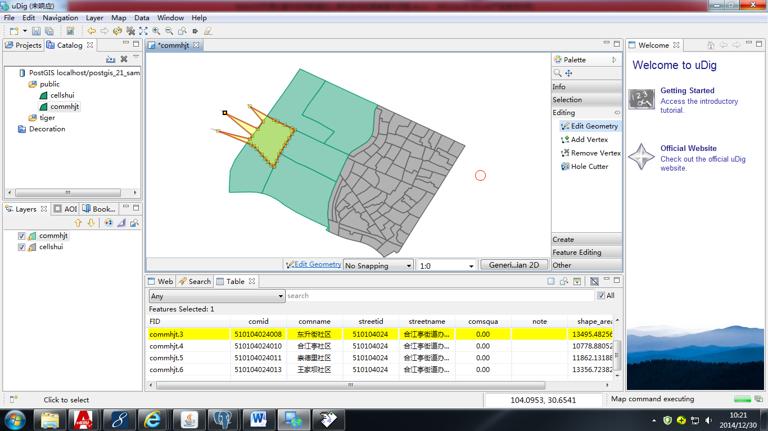Open the map scale 1:0 dropdown
Image resolution: width=768 pixels, height=431 pixels.
[x=446, y=266]
